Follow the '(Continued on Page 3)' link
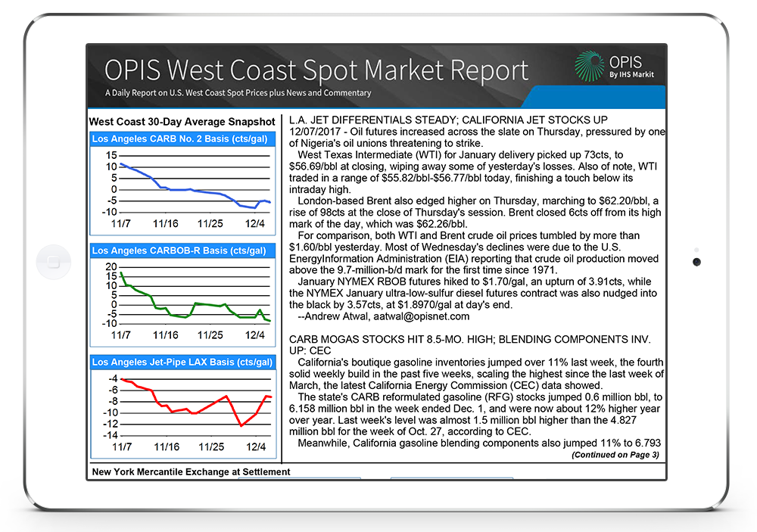This screenshot has width=757, height=532. pos(615,455)
